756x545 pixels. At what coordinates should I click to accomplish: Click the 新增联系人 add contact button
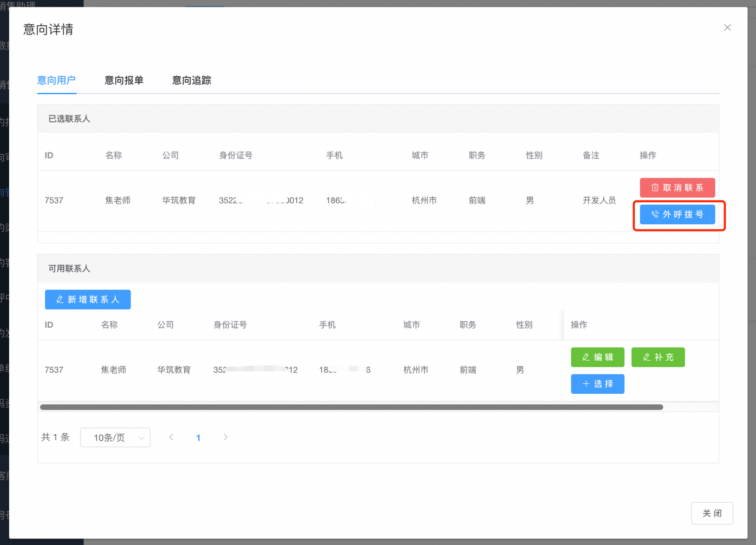tap(88, 300)
